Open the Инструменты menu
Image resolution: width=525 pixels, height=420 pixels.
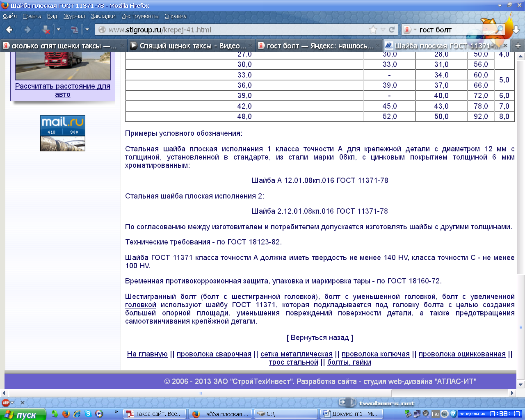point(140,16)
